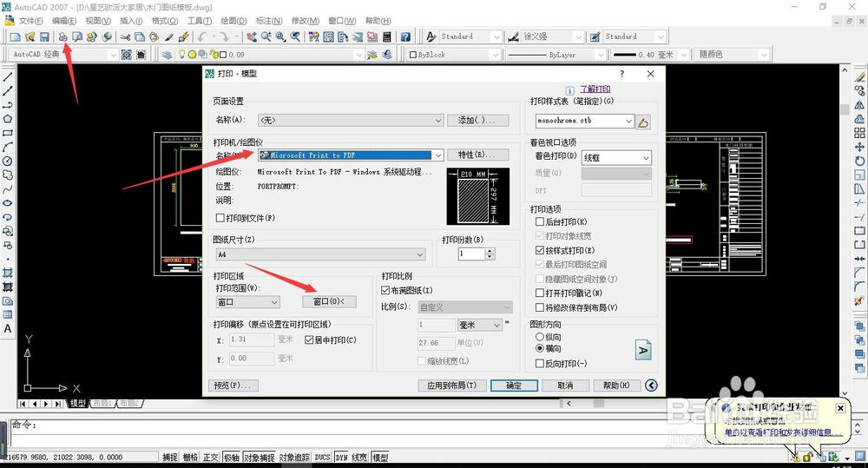Click printer Properties button
Image resolution: width=868 pixels, height=468 pixels.
click(x=477, y=155)
